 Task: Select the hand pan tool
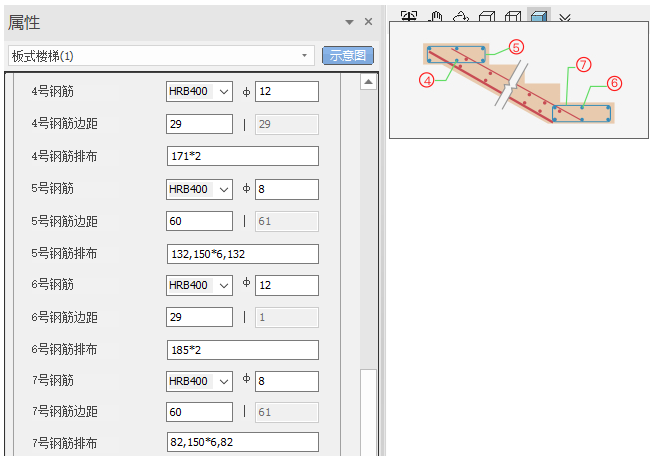point(435,17)
